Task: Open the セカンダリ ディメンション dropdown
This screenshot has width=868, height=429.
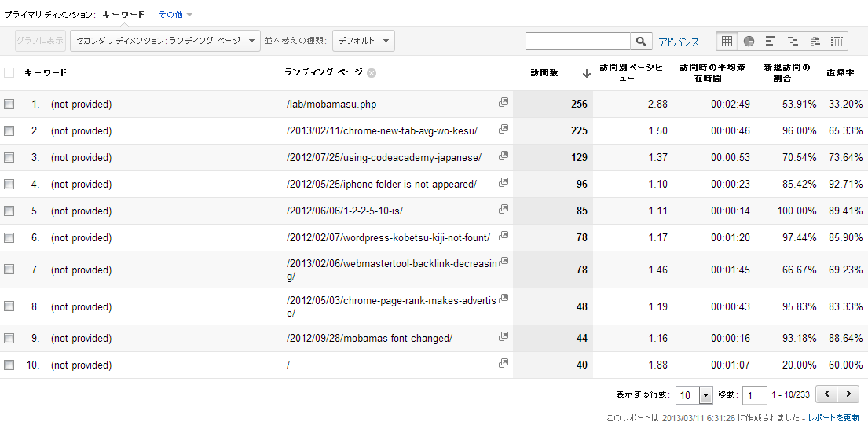Action: [165, 41]
